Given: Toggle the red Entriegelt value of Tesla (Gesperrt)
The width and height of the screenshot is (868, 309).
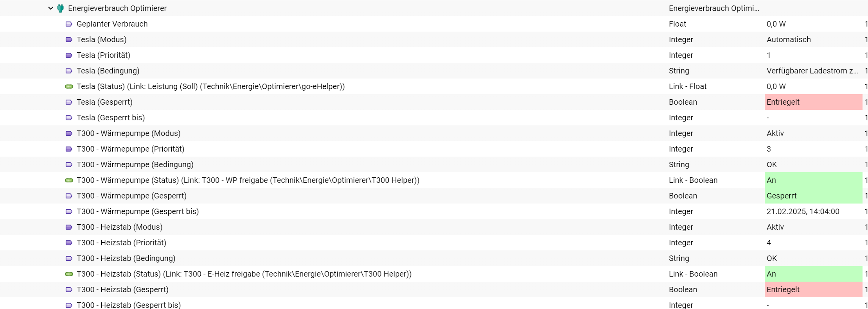Looking at the screenshot, I should click(x=814, y=102).
